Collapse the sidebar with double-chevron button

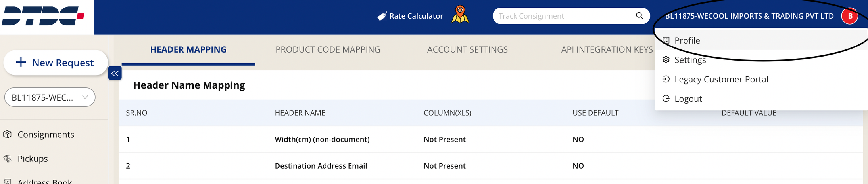115,73
